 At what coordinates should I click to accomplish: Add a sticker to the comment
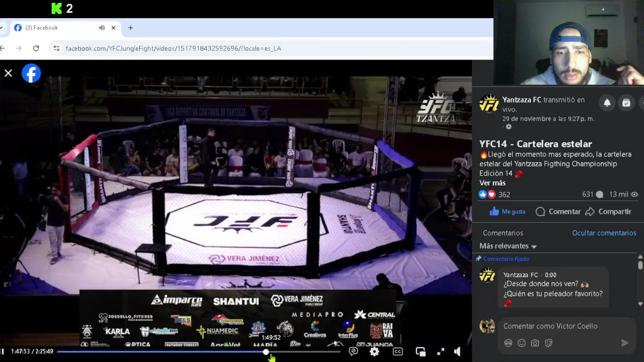click(549, 343)
